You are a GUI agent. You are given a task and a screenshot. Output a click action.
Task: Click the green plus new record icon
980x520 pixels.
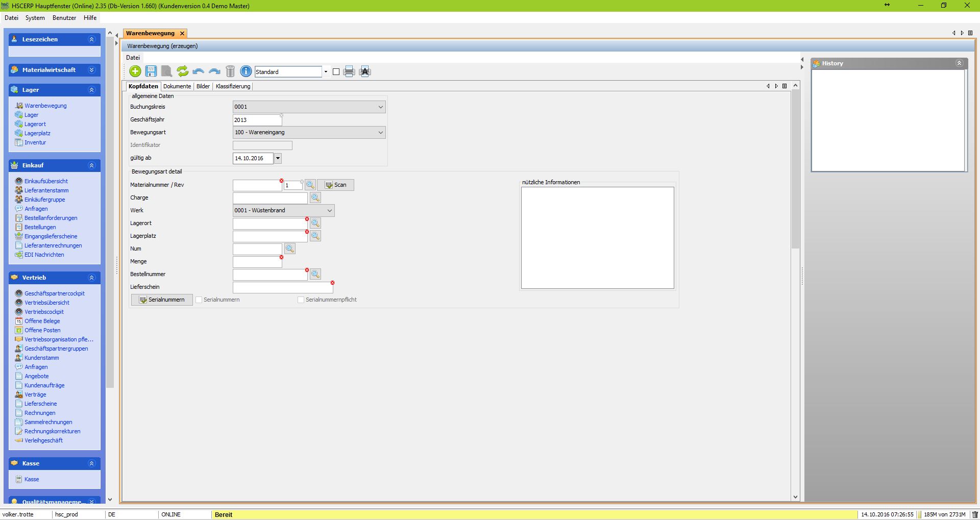(x=135, y=71)
